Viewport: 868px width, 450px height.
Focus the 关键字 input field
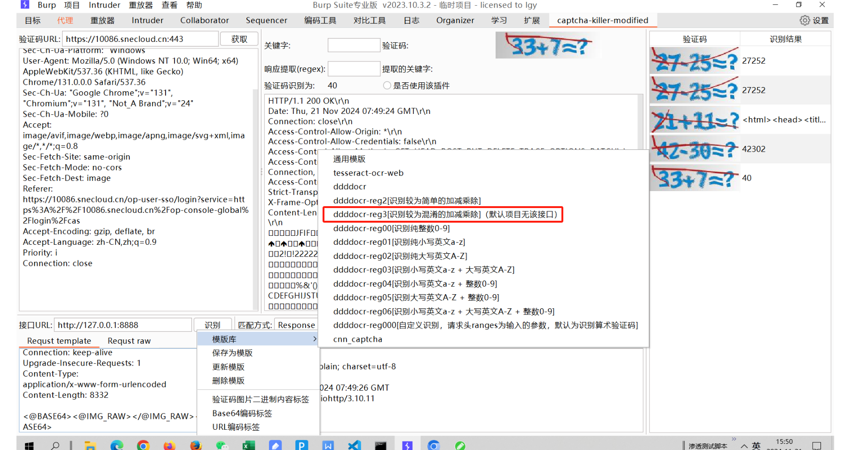(354, 45)
